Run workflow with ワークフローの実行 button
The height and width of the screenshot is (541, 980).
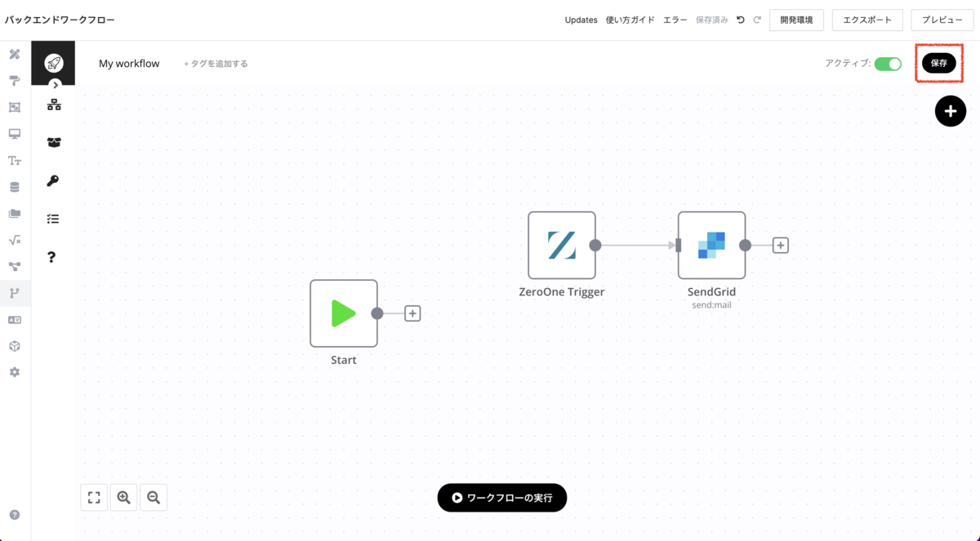pyautogui.click(x=502, y=498)
